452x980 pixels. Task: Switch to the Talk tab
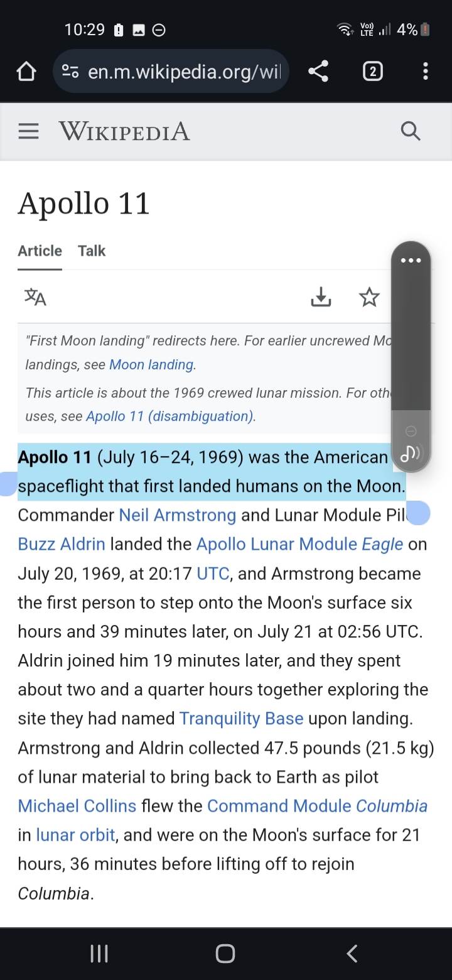(92, 251)
